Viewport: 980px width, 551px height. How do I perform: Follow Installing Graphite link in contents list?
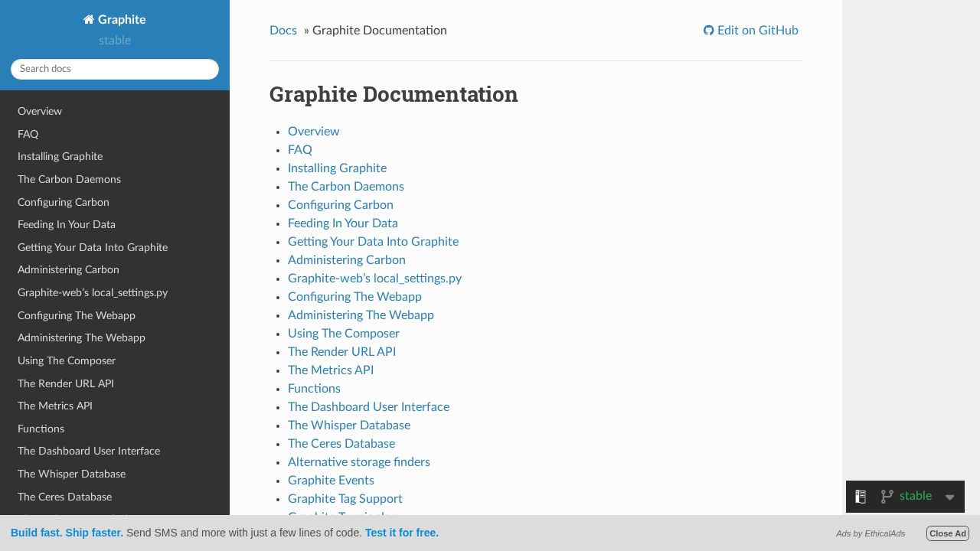tap(338, 168)
